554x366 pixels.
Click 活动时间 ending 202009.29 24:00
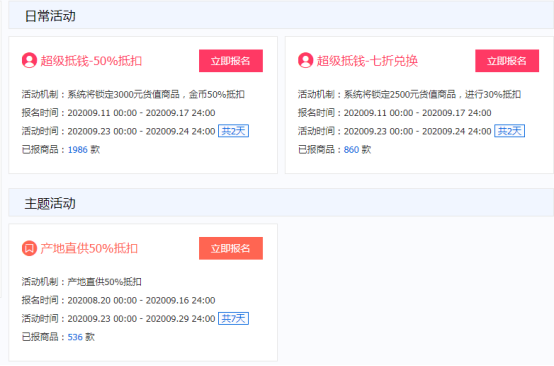[118, 319]
